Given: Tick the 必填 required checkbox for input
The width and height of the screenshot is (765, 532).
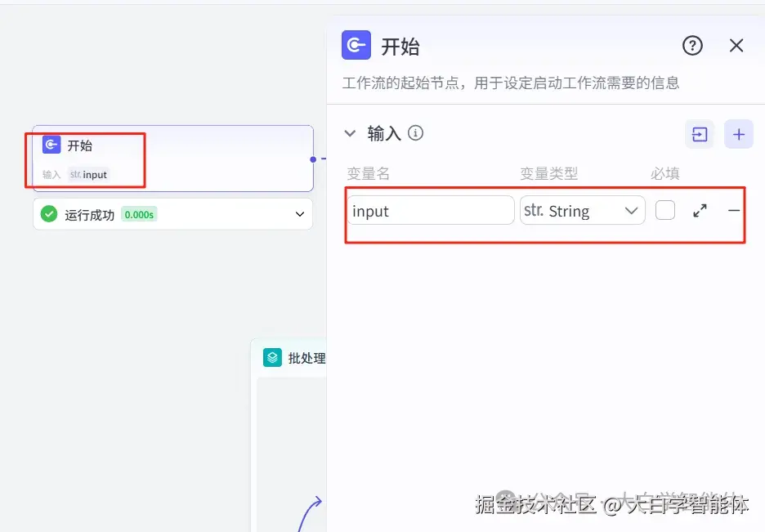Looking at the screenshot, I should [665, 210].
